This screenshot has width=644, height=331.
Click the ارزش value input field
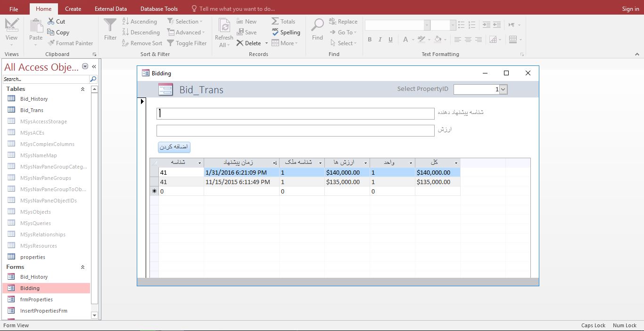(296, 130)
